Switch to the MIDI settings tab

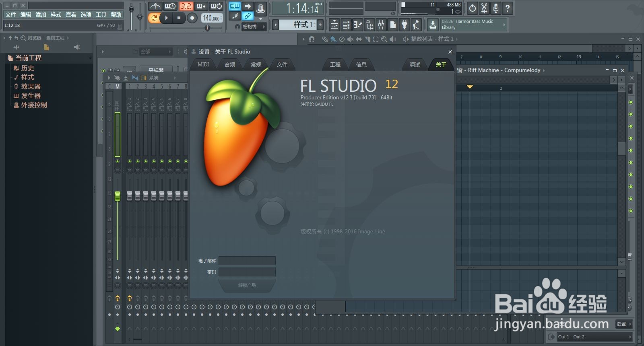(x=203, y=64)
